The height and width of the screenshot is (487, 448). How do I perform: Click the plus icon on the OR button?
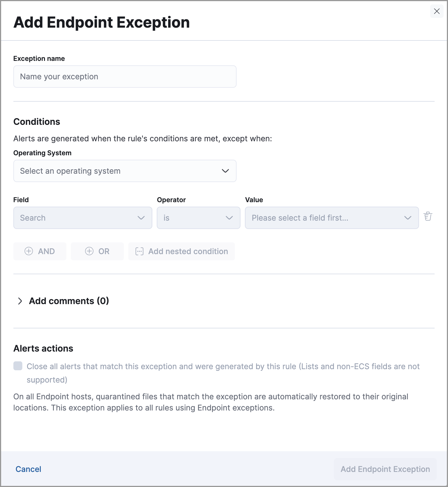(x=89, y=251)
